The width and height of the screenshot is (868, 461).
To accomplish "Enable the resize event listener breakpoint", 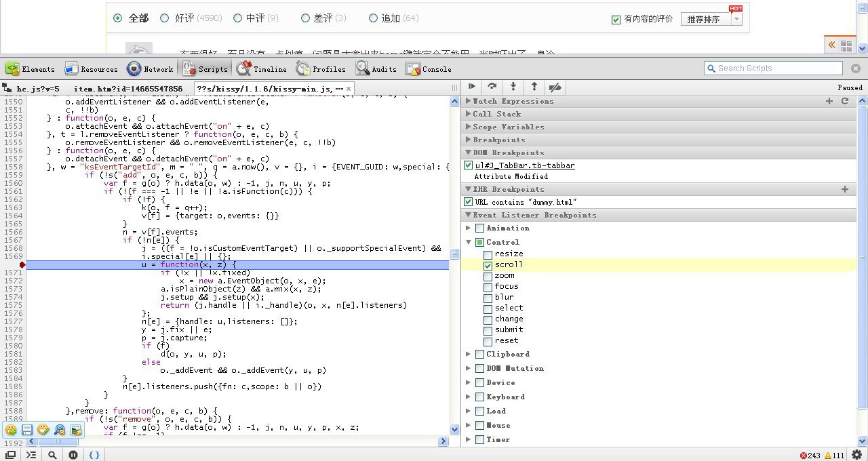I will 486,254.
